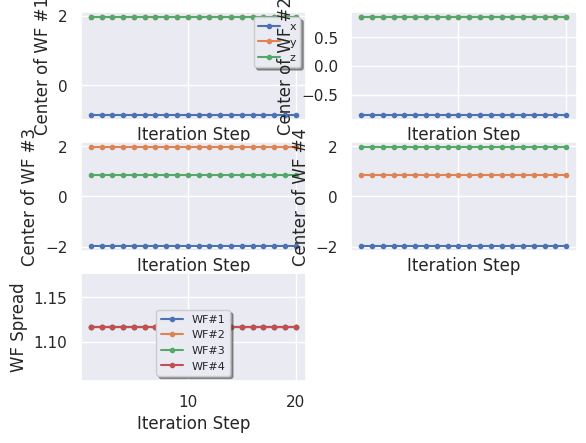
Task: Click the blue x legend marker
Action: [269, 26]
